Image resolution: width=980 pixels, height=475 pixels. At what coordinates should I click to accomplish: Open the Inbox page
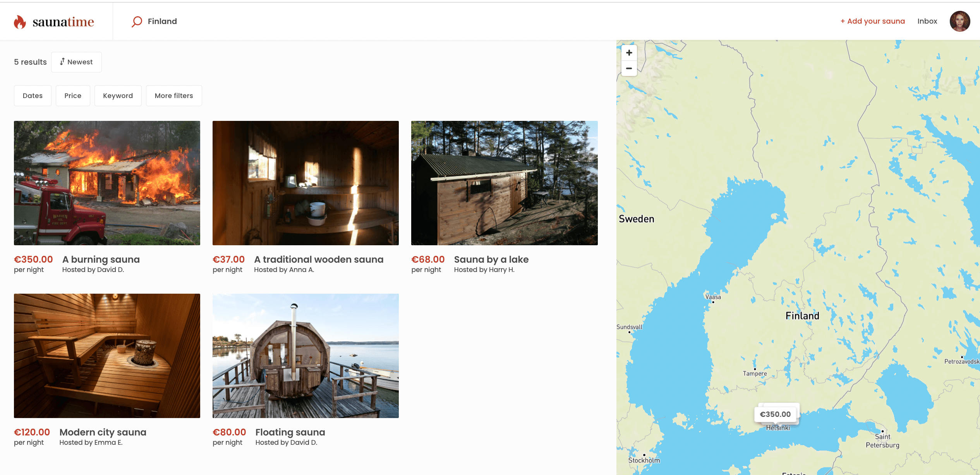click(x=927, y=21)
